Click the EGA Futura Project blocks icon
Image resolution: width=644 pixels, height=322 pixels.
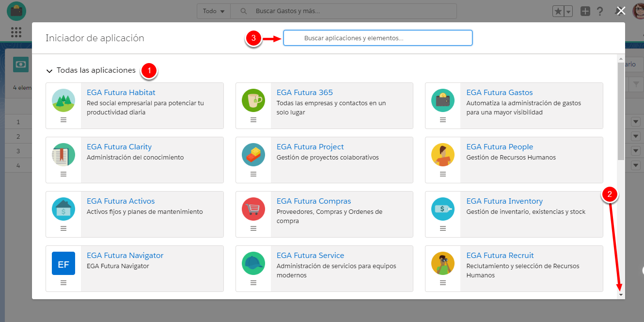pos(253,155)
